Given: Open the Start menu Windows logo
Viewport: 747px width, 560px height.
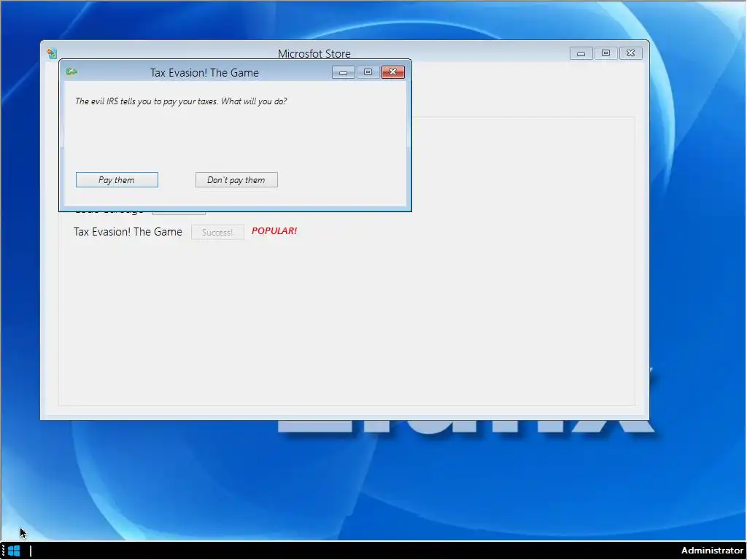Looking at the screenshot, I should point(14,551).
